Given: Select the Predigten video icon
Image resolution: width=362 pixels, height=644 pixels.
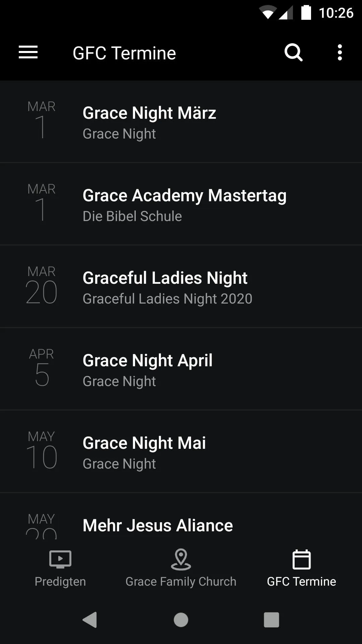Looking at the screenshot, I should coord(60,559).
